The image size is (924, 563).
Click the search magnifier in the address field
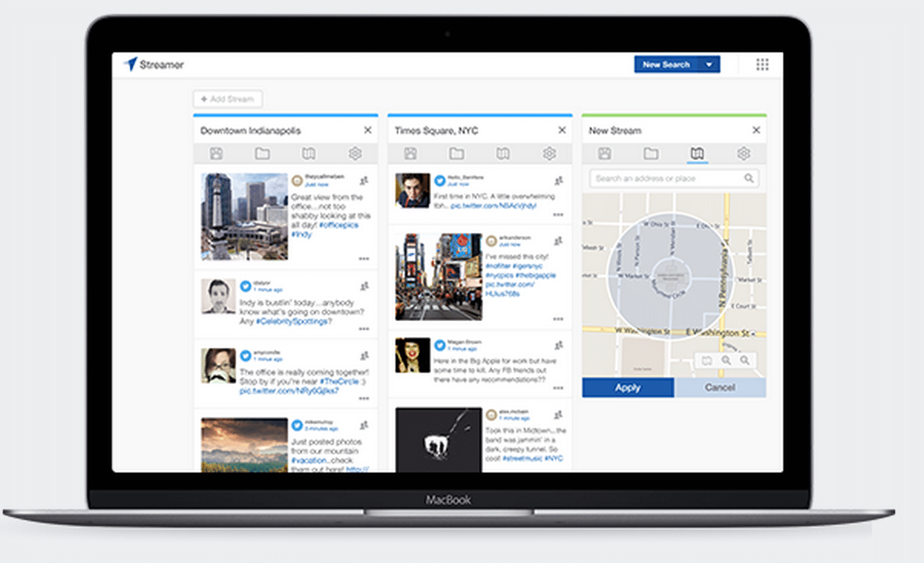(748, 178)
